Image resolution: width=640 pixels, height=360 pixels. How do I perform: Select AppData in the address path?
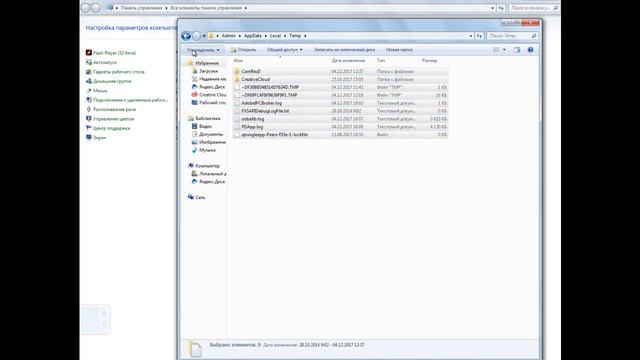click(253, 36)
